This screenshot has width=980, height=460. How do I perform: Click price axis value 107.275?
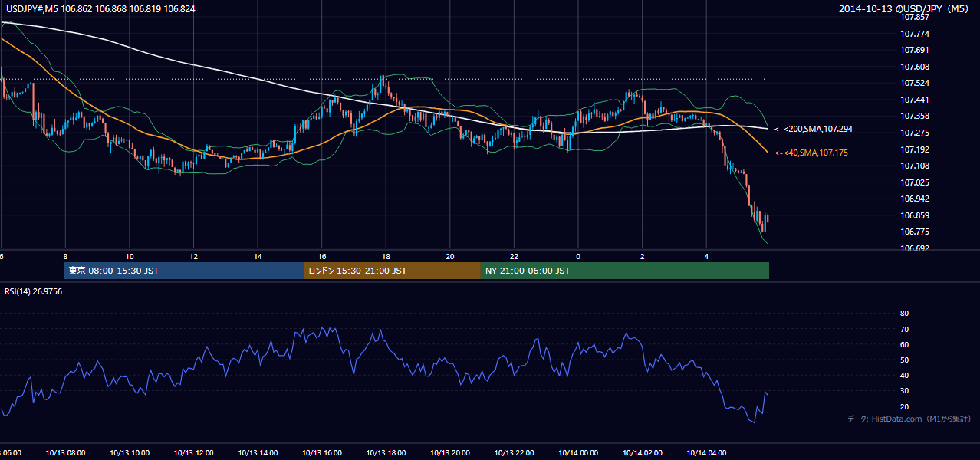point(916,133)
